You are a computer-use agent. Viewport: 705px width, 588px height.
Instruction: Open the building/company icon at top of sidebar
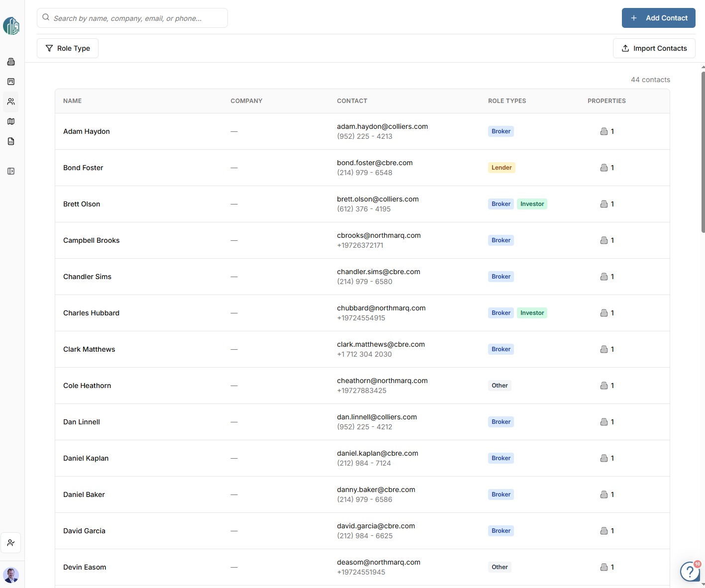tap(11, 62)
